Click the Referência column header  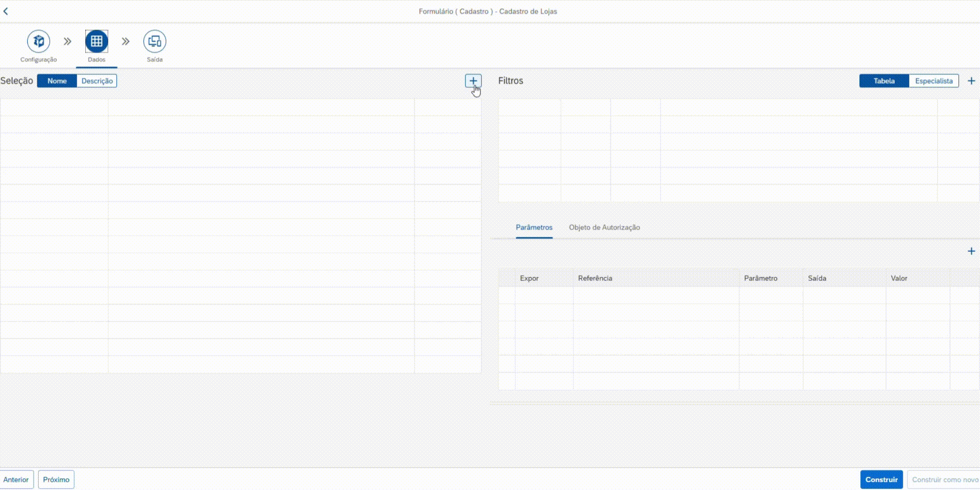point(595,278)
